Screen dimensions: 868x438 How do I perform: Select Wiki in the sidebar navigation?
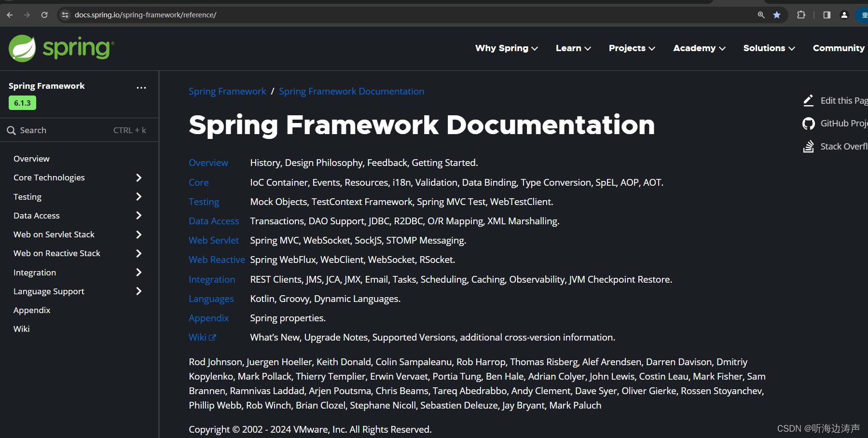(22, 329)
